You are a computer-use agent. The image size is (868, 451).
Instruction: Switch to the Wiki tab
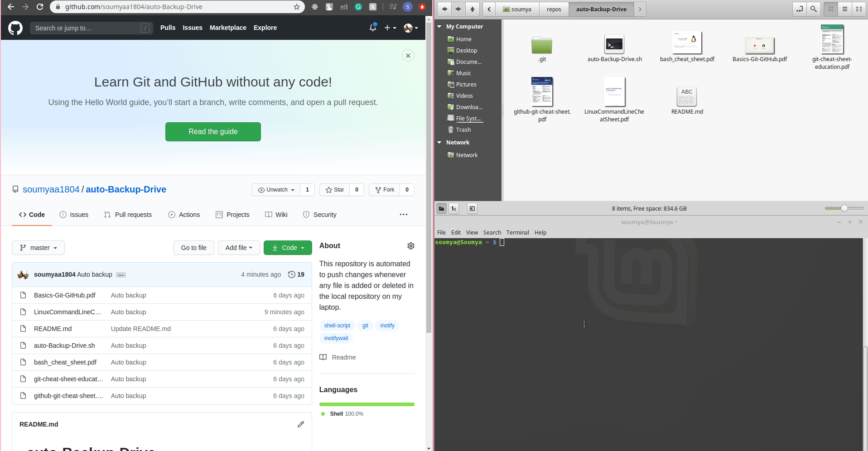[276, 215]
